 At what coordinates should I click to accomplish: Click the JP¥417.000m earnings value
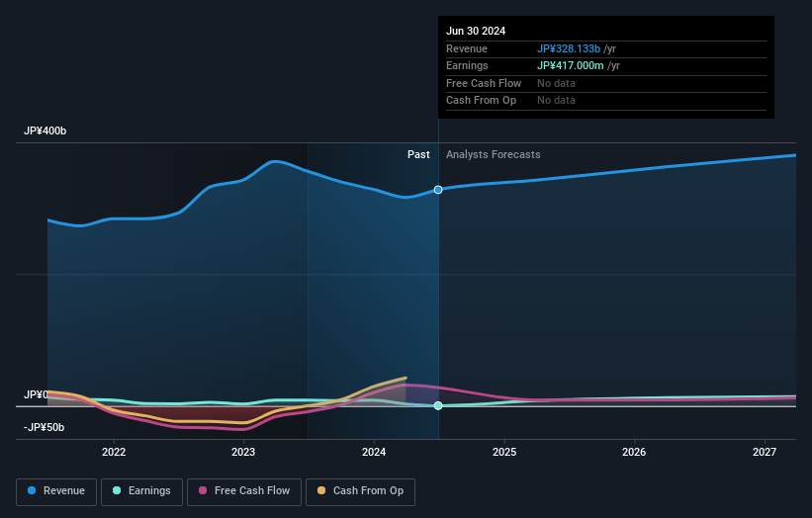(x=570, y=65)
